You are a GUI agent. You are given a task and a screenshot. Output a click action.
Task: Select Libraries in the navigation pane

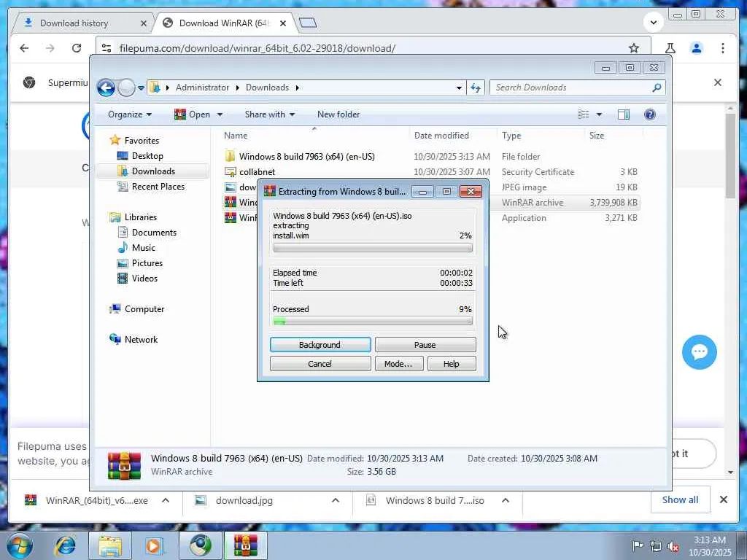click(x=141, y=217)
